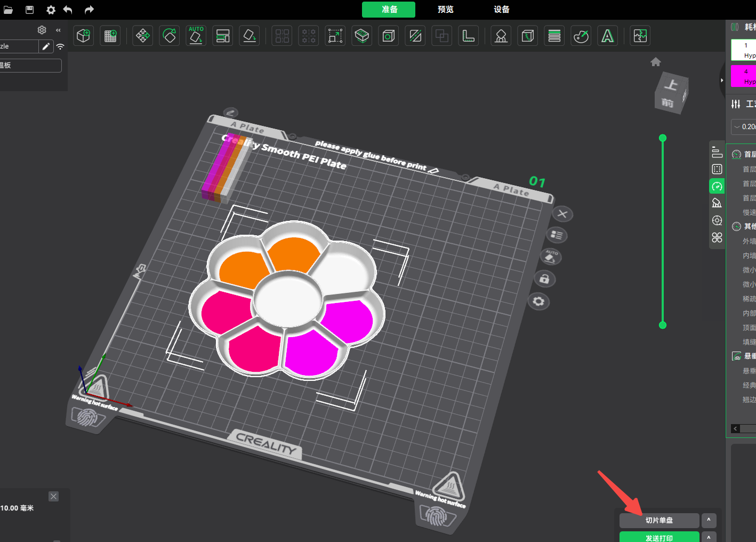Switch to the Others settings sidebar icon
756x542 pixels.
click(x=717, y=220)
